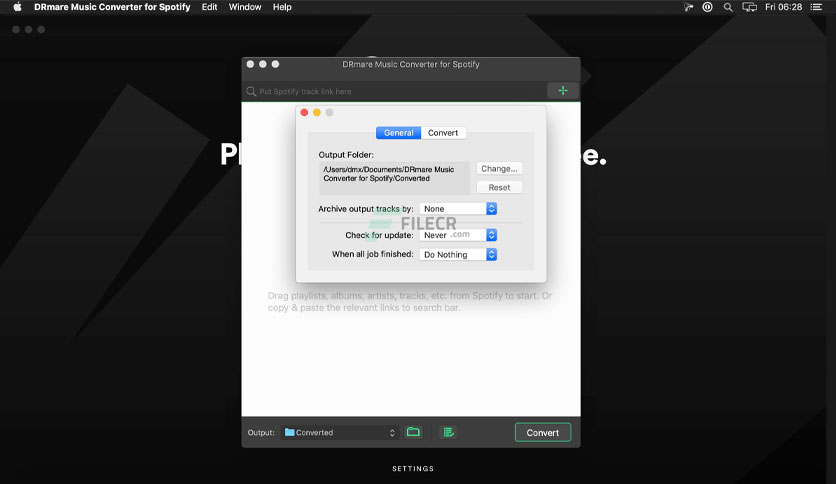
Task: Click the Reset output folder button
Action: click(499, 188)
